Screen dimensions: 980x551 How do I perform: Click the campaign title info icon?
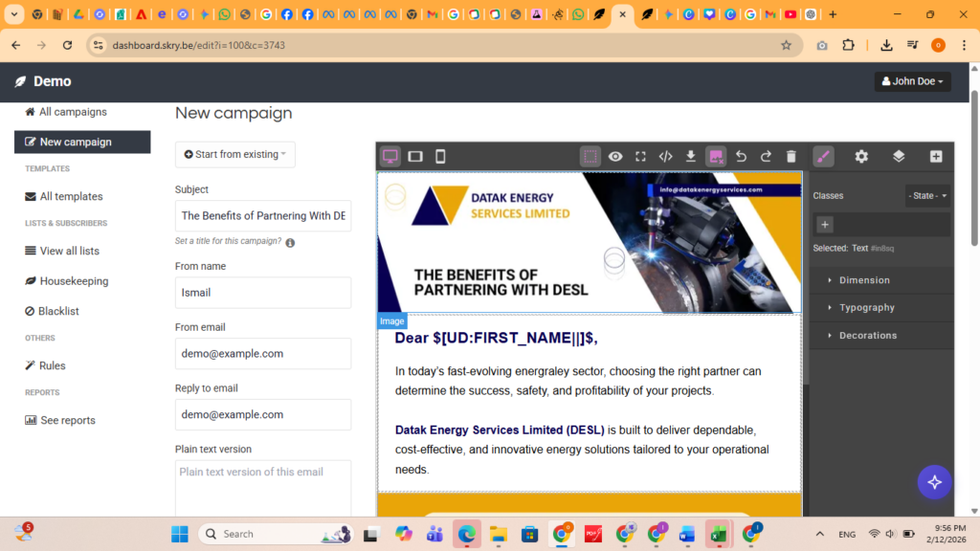tap(290, 242)
